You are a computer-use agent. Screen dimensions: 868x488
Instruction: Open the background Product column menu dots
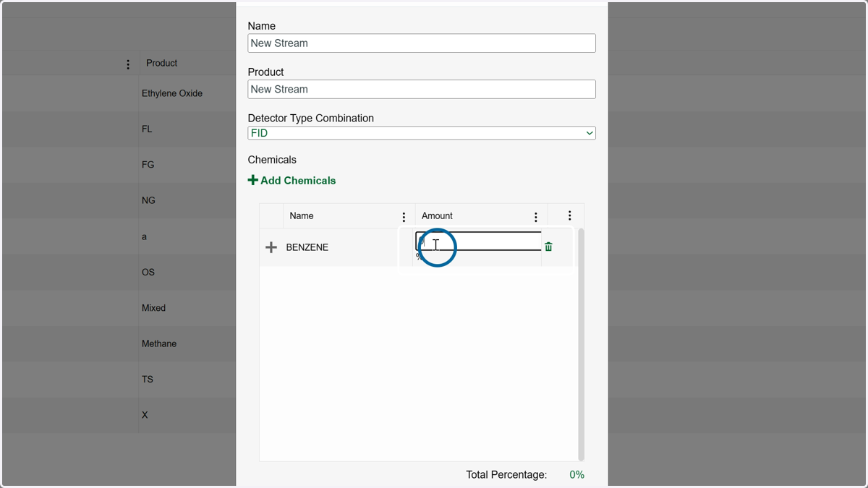click(x=128, y=64)
